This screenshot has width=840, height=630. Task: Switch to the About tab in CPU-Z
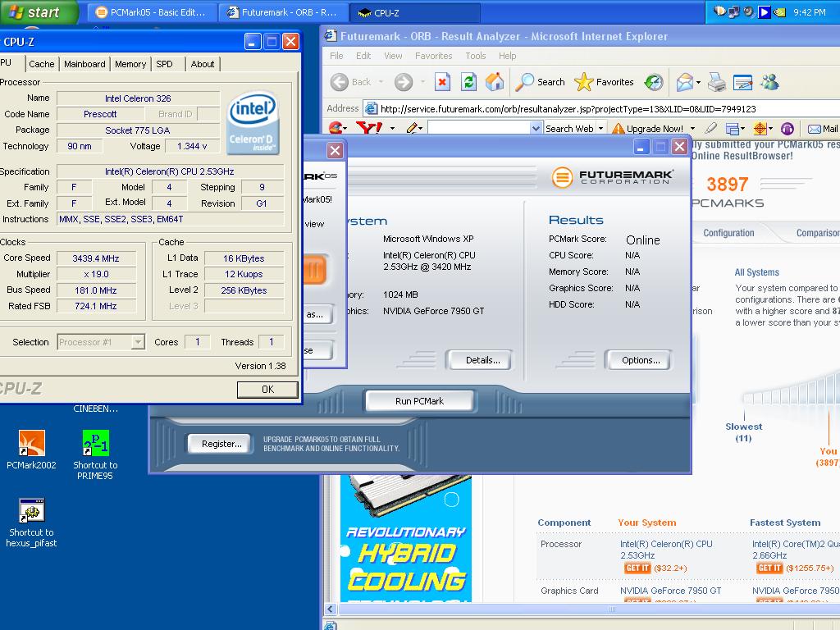(x=203, y=64)
